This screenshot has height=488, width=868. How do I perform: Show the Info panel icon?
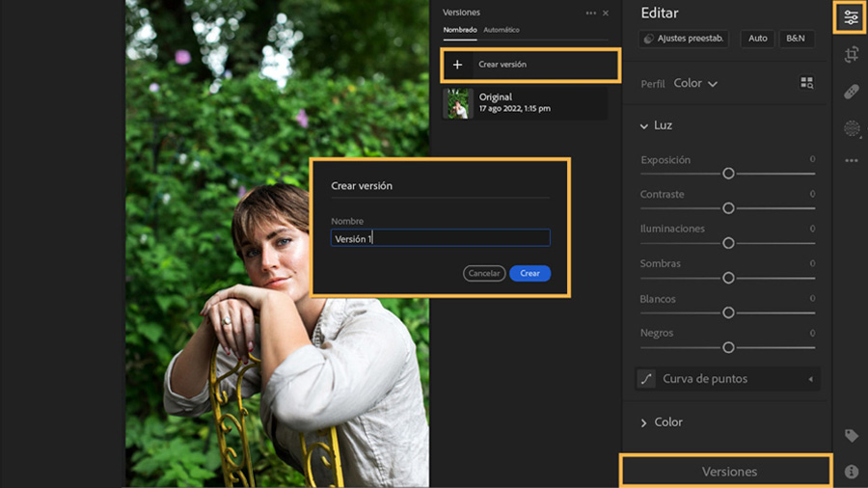coord(852,472)
